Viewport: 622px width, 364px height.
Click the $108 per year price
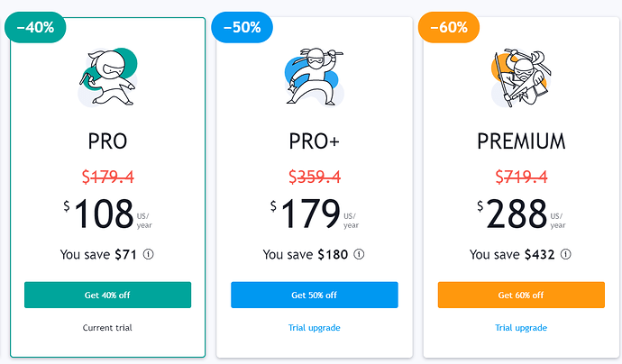tap(107, 214)
